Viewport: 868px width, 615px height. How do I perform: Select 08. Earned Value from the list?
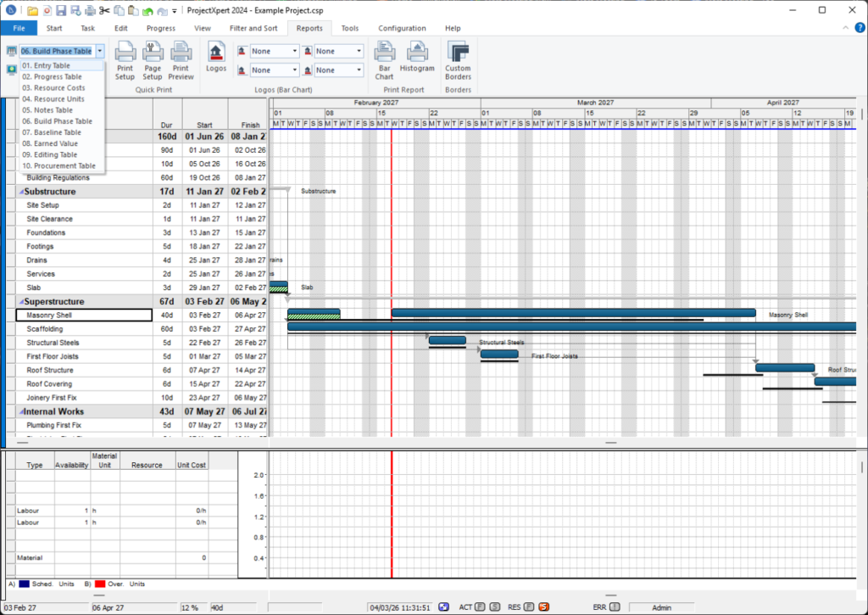[x=62, y=143]
